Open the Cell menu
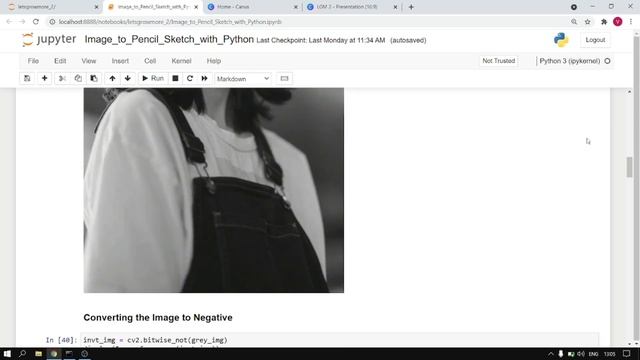 (150, 61)
